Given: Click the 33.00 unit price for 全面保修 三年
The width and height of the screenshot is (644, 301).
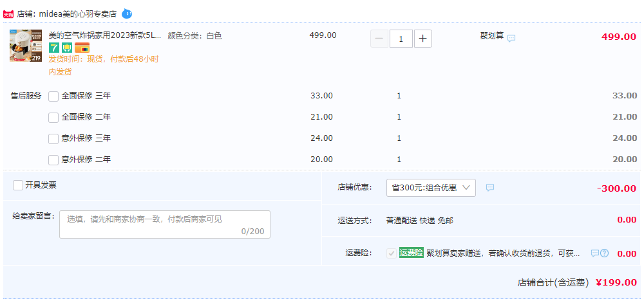Looking at the screenshot, I should [321, 96].
